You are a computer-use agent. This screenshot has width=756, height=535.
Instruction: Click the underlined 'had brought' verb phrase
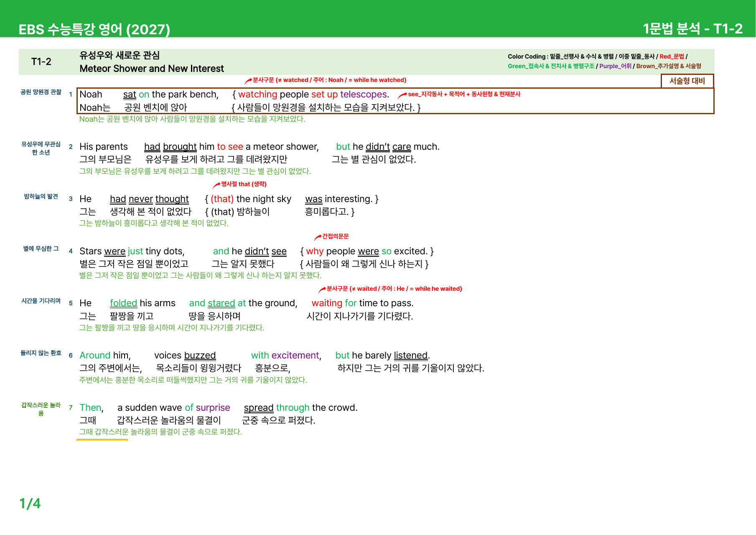coord(171,147)
